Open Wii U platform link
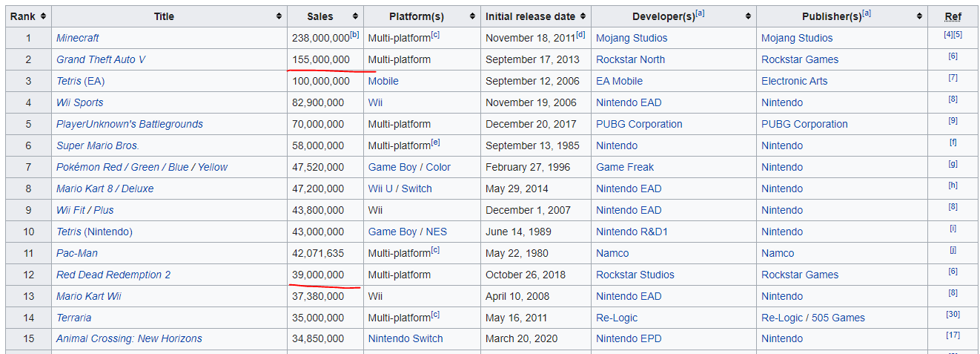The height and width of the screenshot is (354, 980). point(380,189)
